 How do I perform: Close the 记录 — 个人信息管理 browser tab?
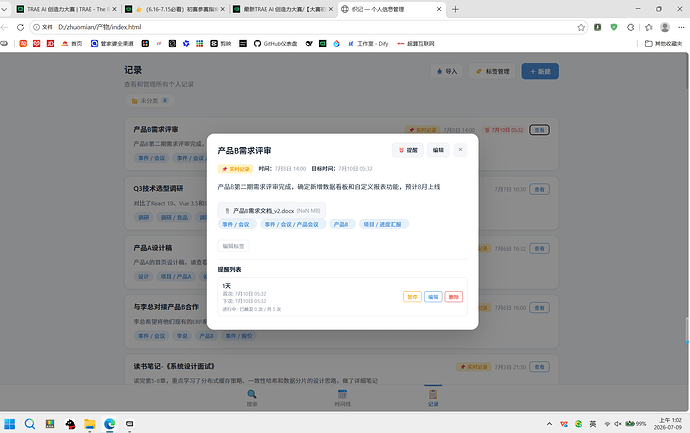click(x=439, y=9)
